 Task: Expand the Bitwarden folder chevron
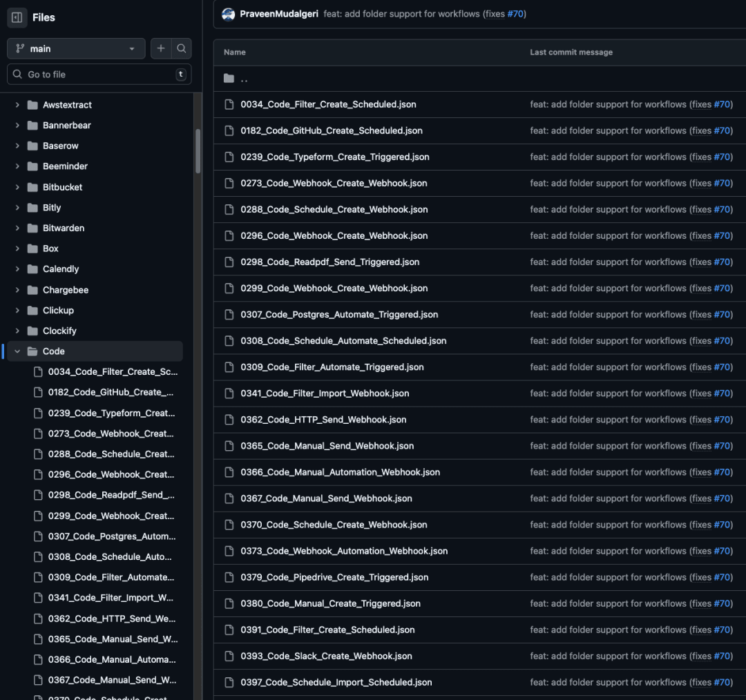tap(17, 228)
